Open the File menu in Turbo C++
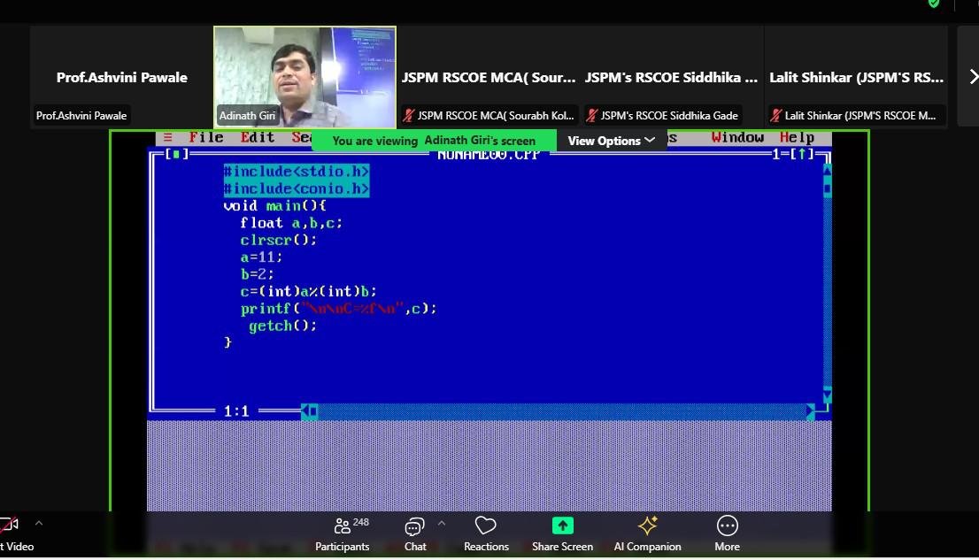 click(x=206, y=137)
